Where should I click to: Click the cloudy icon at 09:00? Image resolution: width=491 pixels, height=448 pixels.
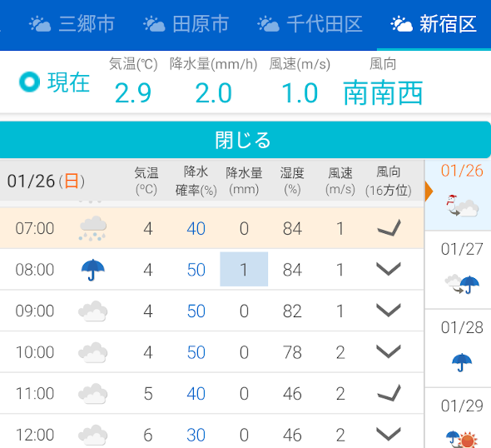[x=92, y=311]
